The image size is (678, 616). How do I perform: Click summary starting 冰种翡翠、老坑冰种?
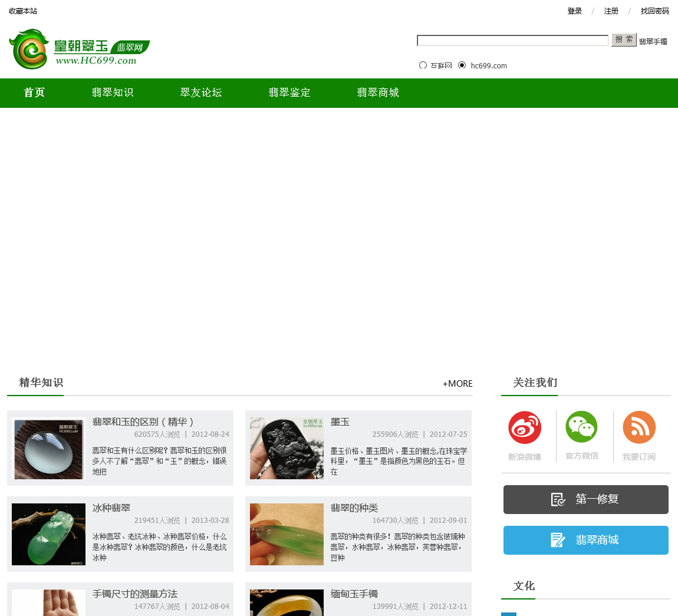pos(160,547)
